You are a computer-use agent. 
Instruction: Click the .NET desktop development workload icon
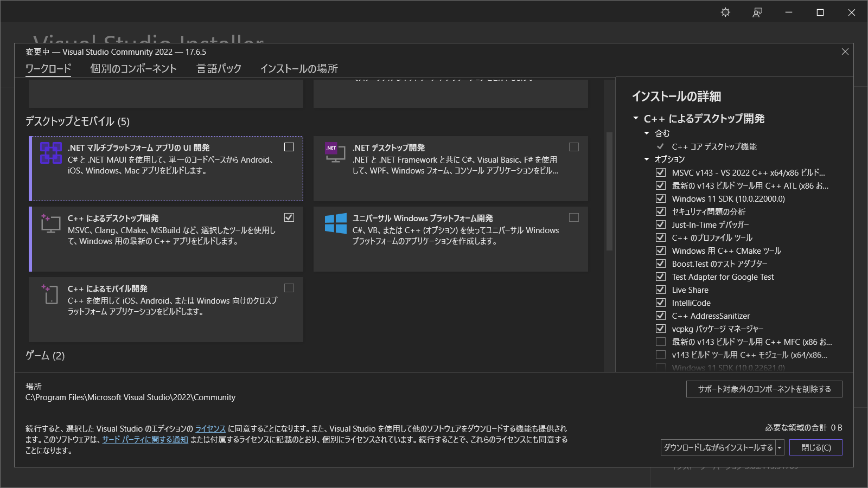335,152
